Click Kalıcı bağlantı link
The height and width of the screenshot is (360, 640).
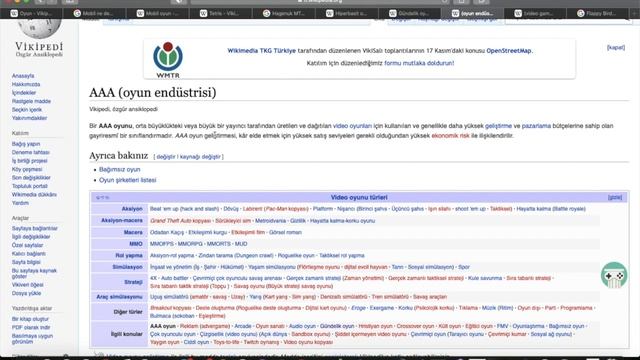(x=29, y=254)
